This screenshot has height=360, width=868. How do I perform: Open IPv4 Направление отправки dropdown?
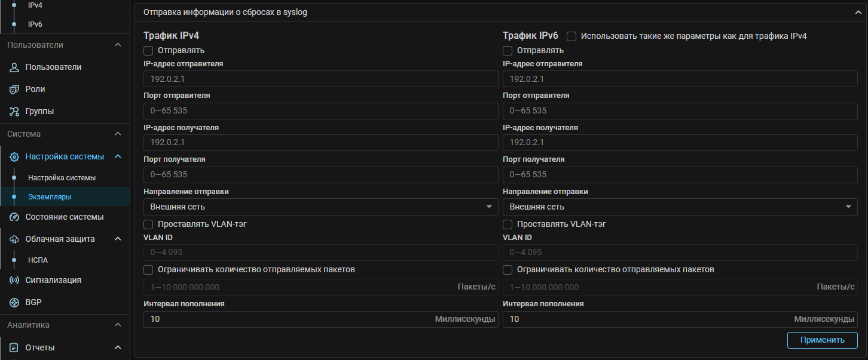[x=320, y=207]
